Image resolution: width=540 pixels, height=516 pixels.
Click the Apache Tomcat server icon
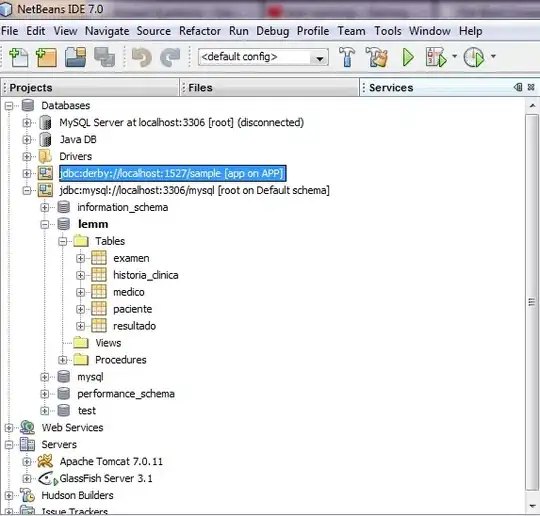45,461
